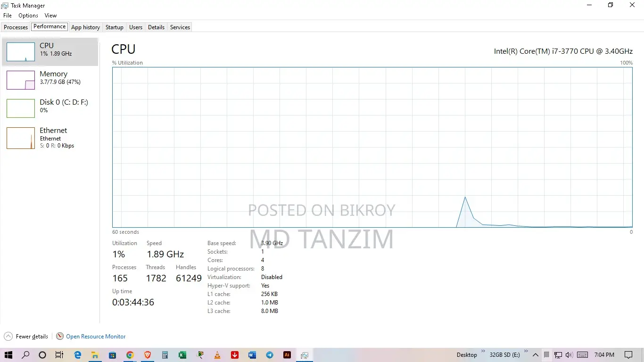Screen dimensions: 644x362
Task: Show hidden system tray icons
Action: [x=536, y=355]
